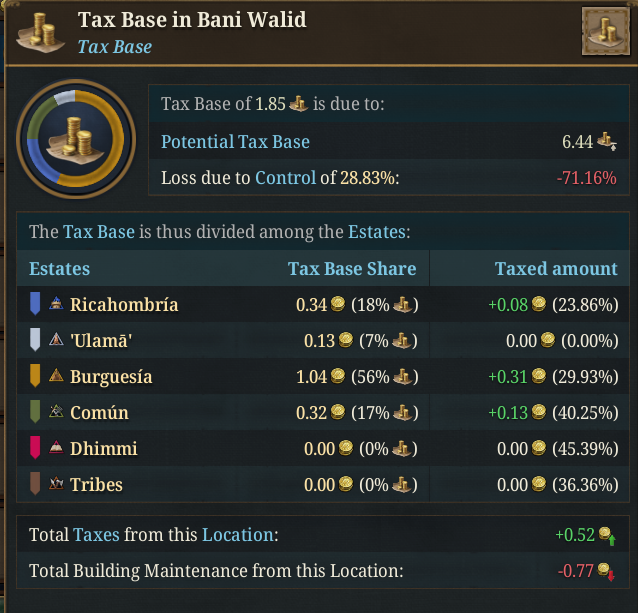Click the Building Maintenance red coin icon

[605, 572]
